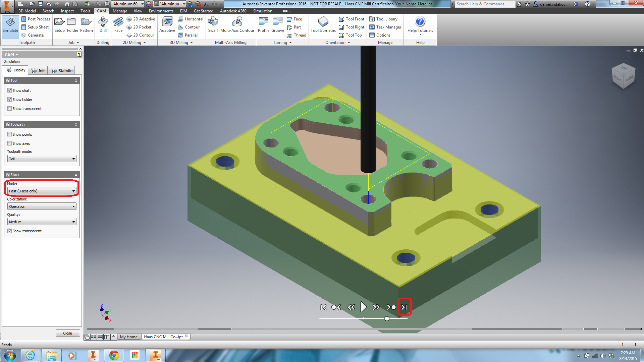
Task: Select the 2D Adaptive milling tool
Action: (x=141, y=19)
